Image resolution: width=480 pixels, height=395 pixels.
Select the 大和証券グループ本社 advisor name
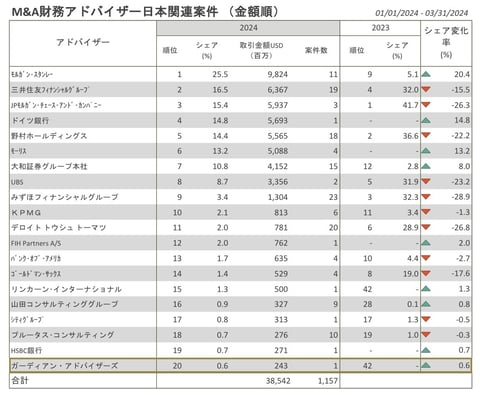(x=49, y=166)
